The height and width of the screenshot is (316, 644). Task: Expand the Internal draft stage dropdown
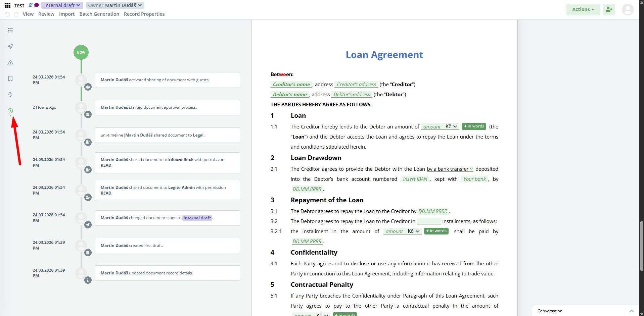(x=62, y=5)
